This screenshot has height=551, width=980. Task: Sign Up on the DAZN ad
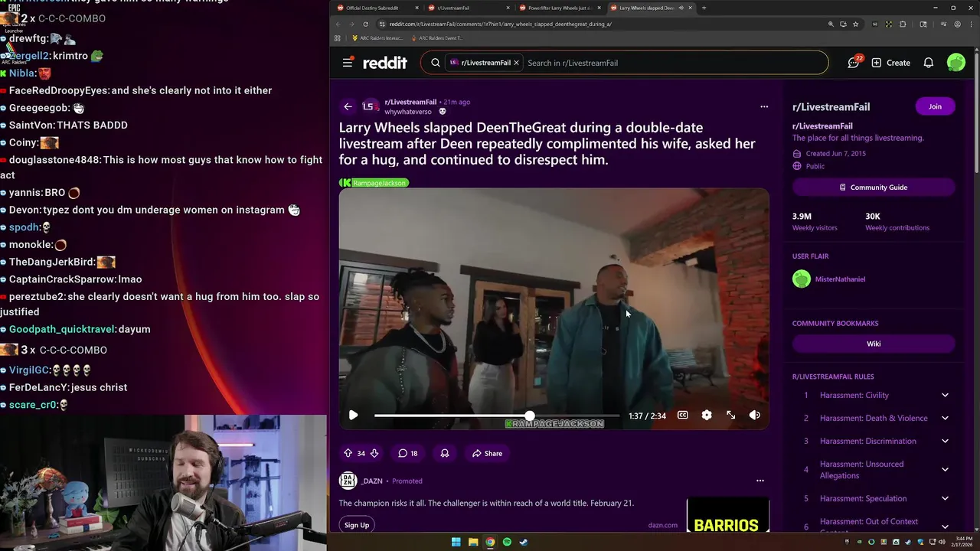point(357,525)
